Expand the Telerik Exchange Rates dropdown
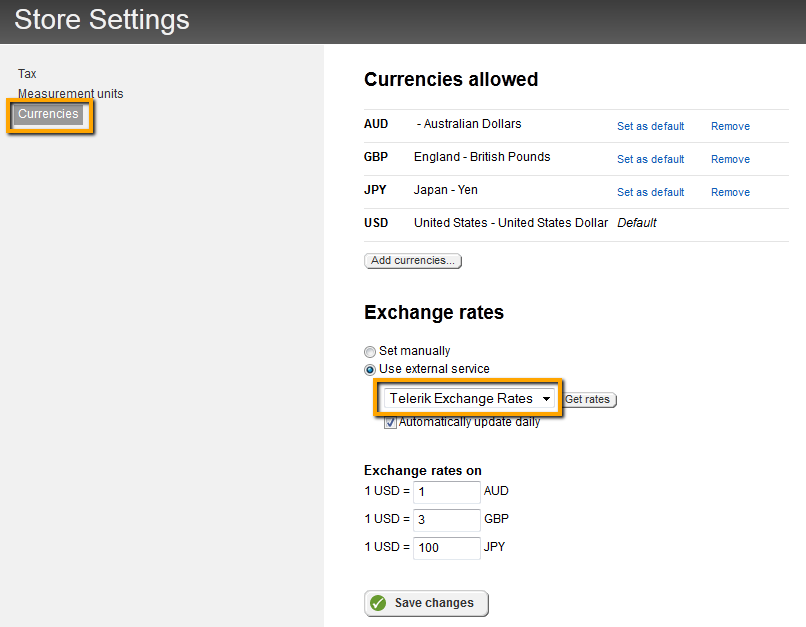806x627 pixels. pyautogui.click(x=469, y=399)
